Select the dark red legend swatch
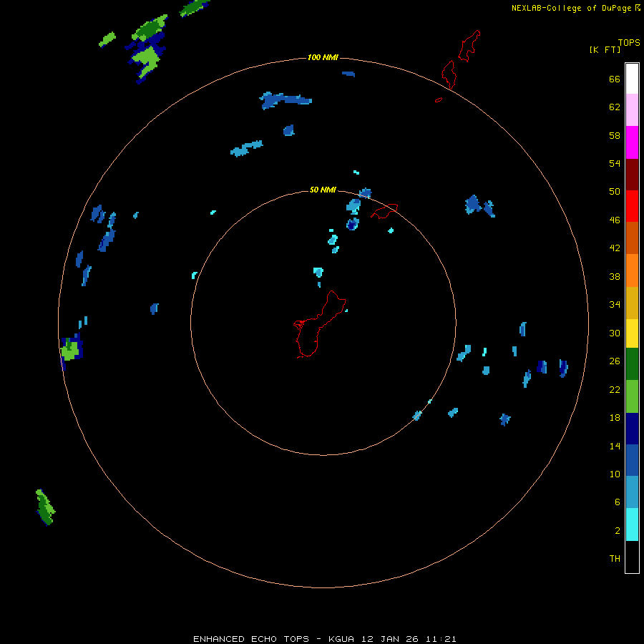 tap(632, 175)
